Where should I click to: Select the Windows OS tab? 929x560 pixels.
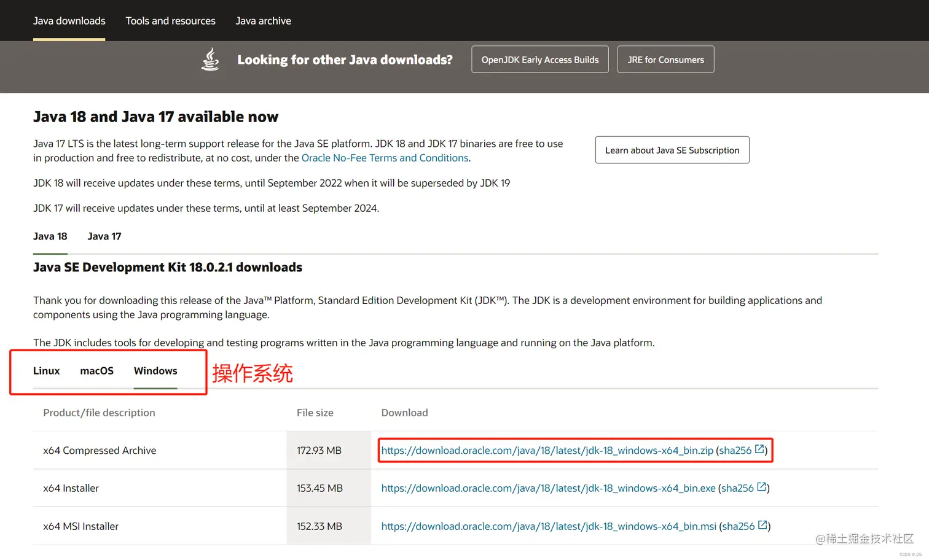(x=155, y=371)
